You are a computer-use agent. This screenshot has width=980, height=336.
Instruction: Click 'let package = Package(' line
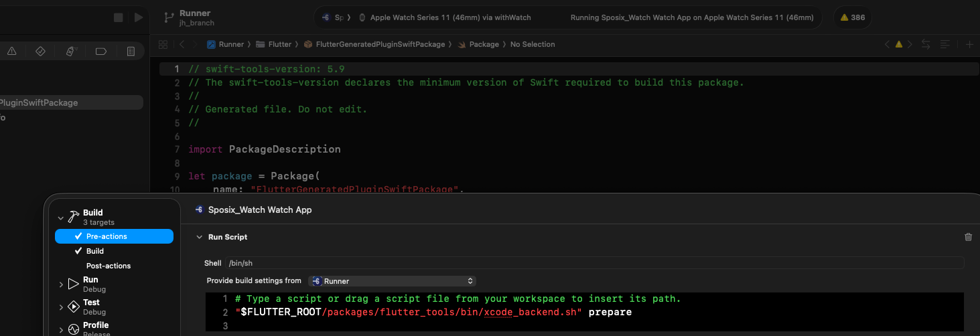pyautogui.click(x=255, y=176)
